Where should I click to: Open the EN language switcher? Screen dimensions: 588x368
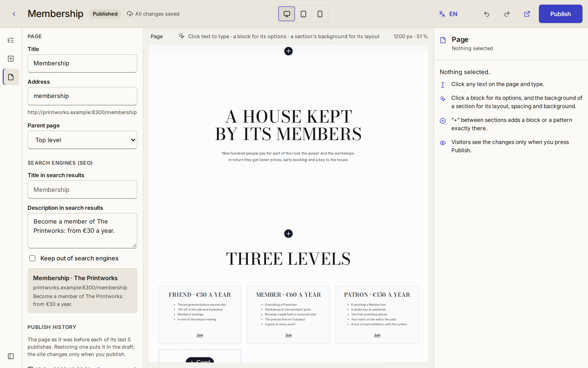point(448,14)
